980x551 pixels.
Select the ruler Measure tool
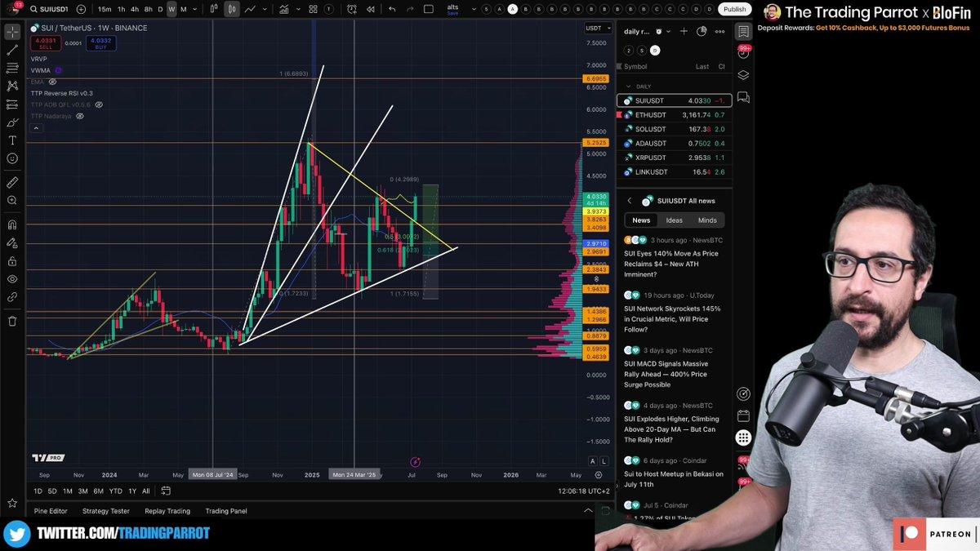tap(12, 182)
